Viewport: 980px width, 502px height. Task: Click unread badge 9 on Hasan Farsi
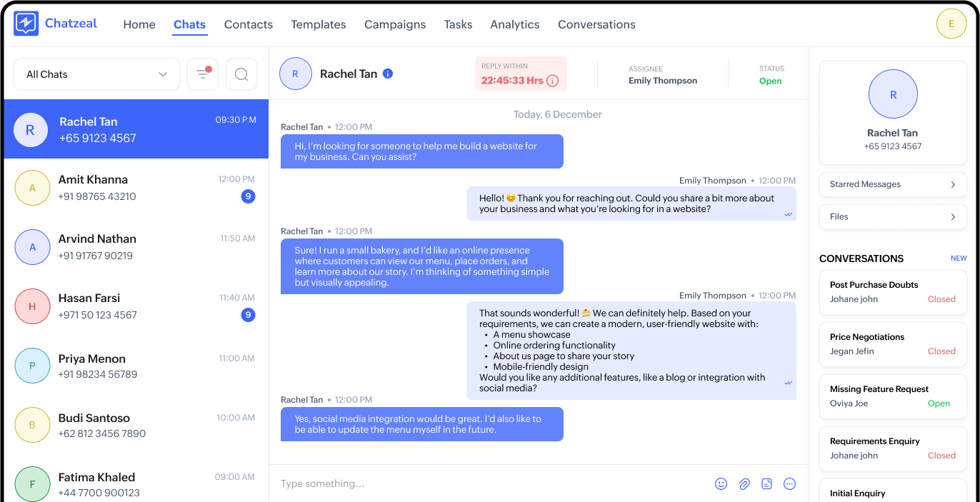[x=248, y=315]
